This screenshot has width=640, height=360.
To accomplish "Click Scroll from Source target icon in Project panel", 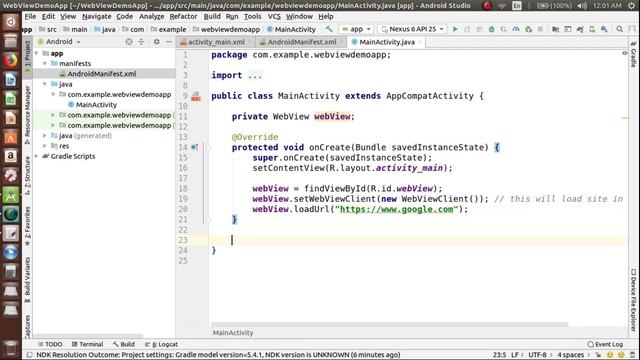I will coord(129,42).
